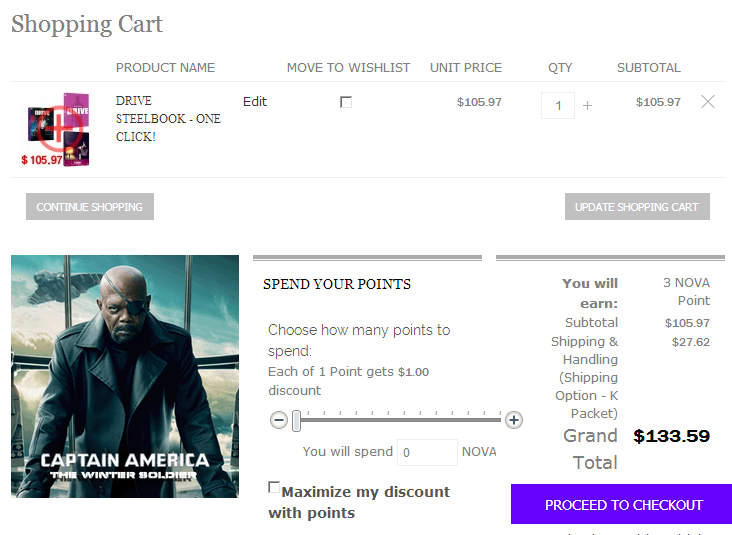Viewport: 732px width, 535px height.
Task: Click "Each of 1 Point gets $1.00 discount" text
Action: tap(348, 381)
